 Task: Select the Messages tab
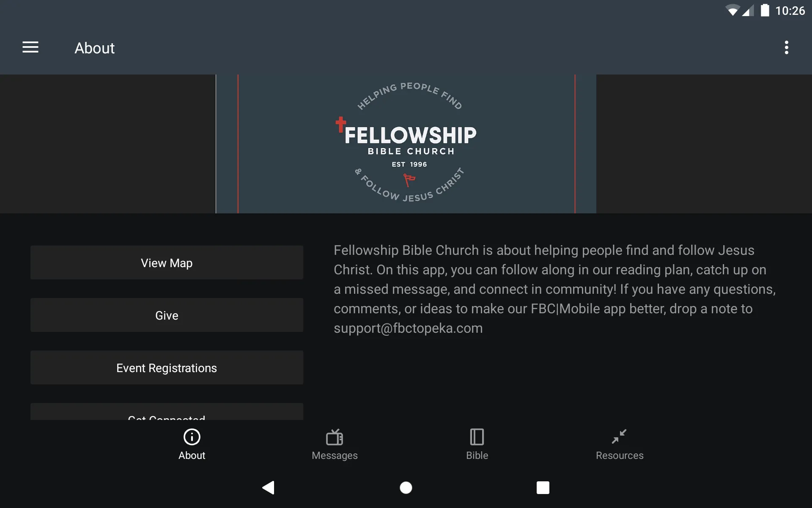[x=335, y=444]
